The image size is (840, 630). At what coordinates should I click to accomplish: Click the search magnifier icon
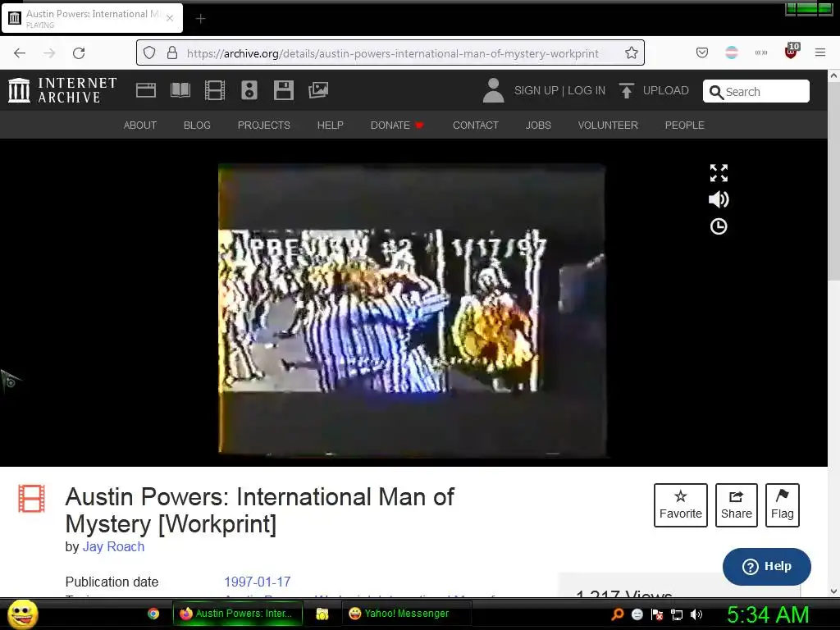715,92
